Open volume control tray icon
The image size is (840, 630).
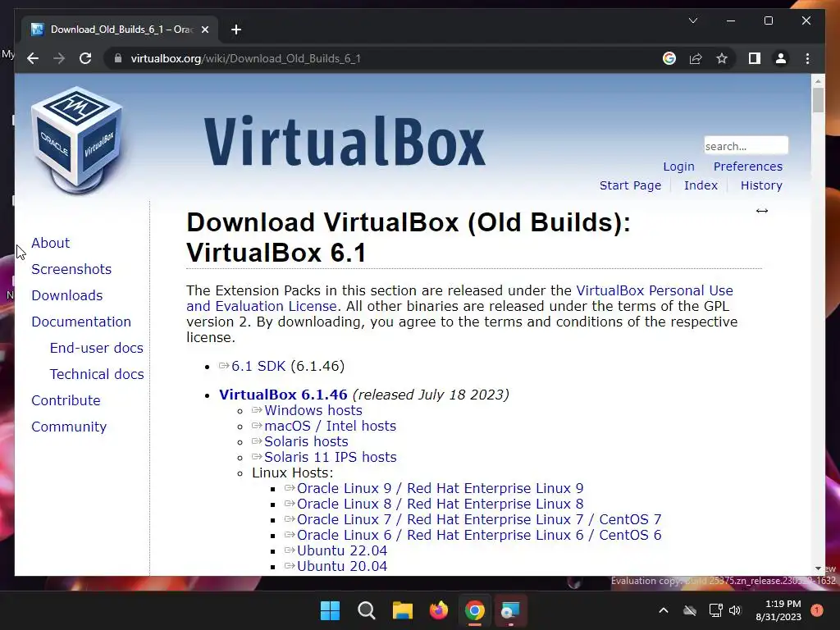[735, 610]
